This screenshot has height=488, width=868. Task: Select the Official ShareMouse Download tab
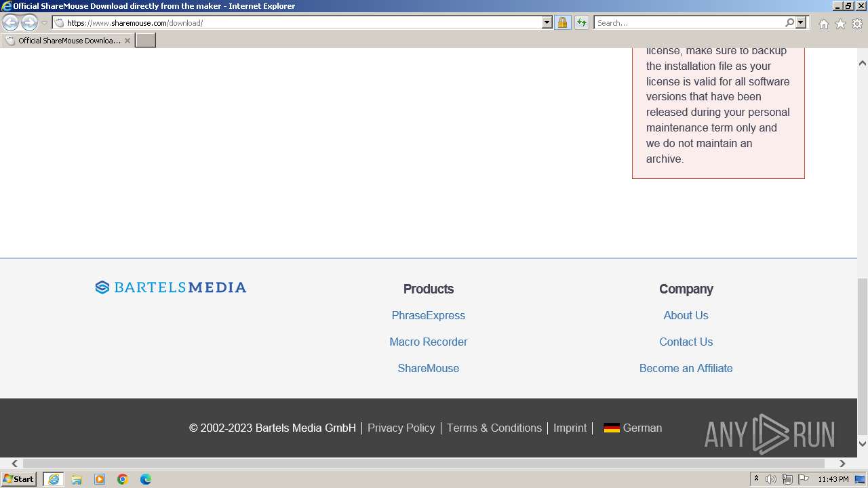coord(68,41)
